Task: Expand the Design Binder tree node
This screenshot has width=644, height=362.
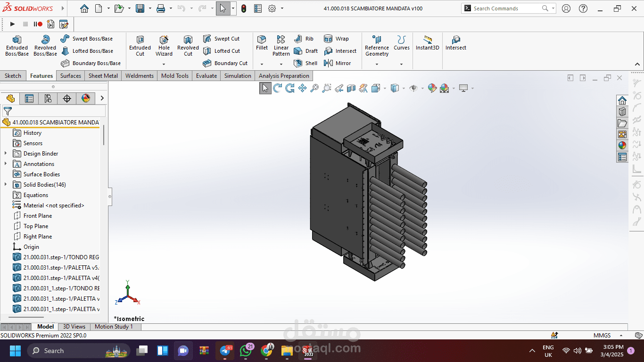Action: 6,154
